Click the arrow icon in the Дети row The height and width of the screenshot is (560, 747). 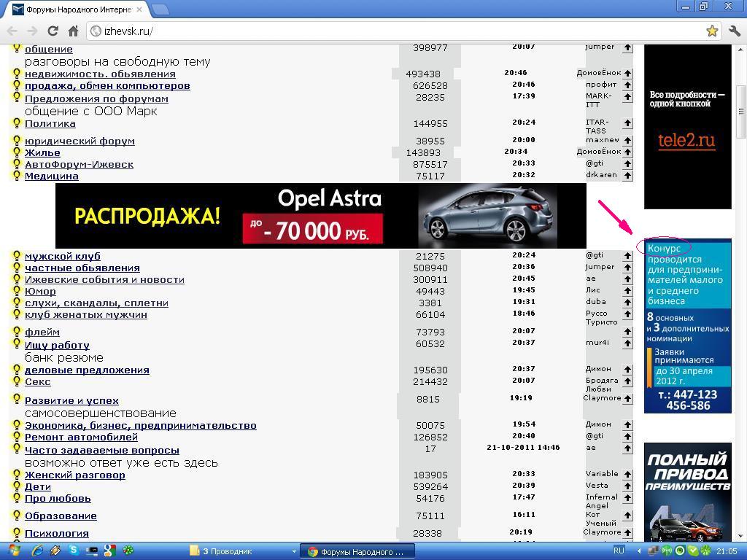[627, 486]
